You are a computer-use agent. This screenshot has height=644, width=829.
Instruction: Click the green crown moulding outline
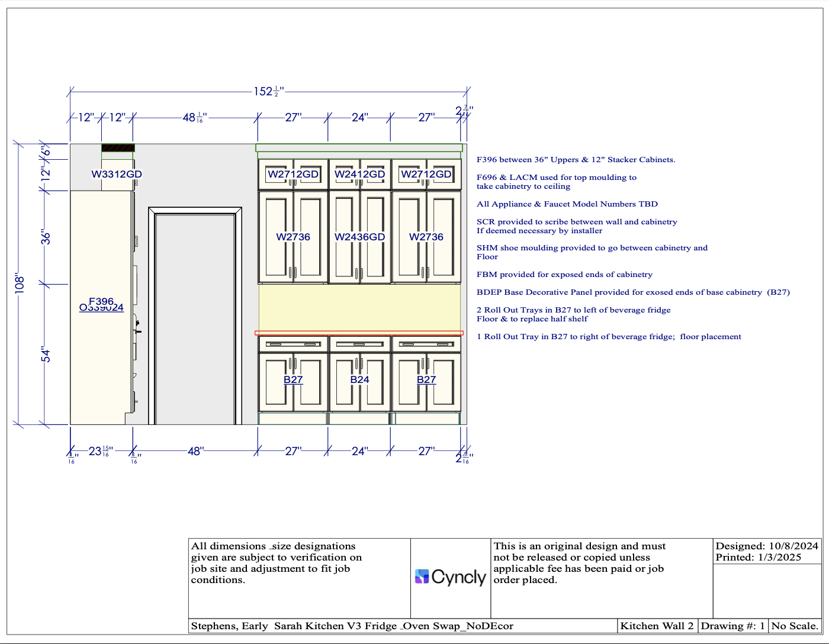tap(359, 147)
